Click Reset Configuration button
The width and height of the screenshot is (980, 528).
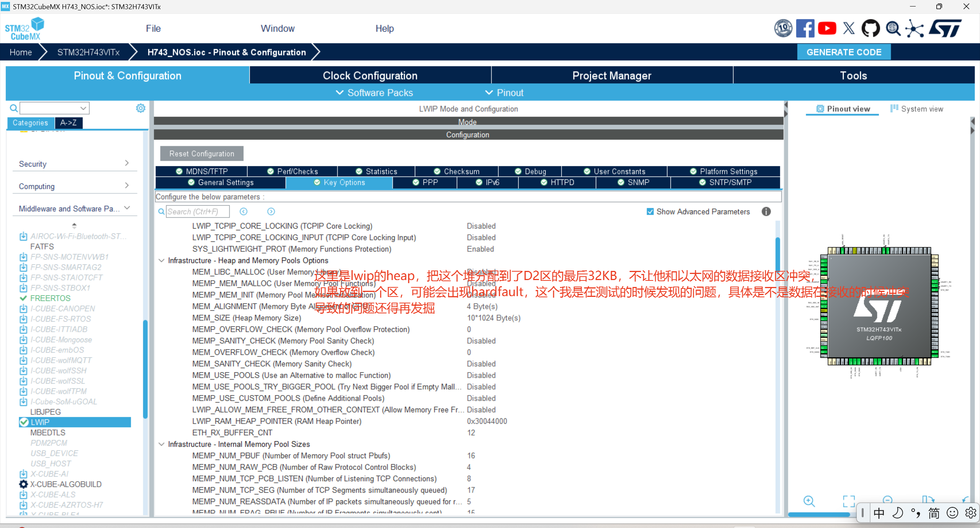(x=202, y=154)
